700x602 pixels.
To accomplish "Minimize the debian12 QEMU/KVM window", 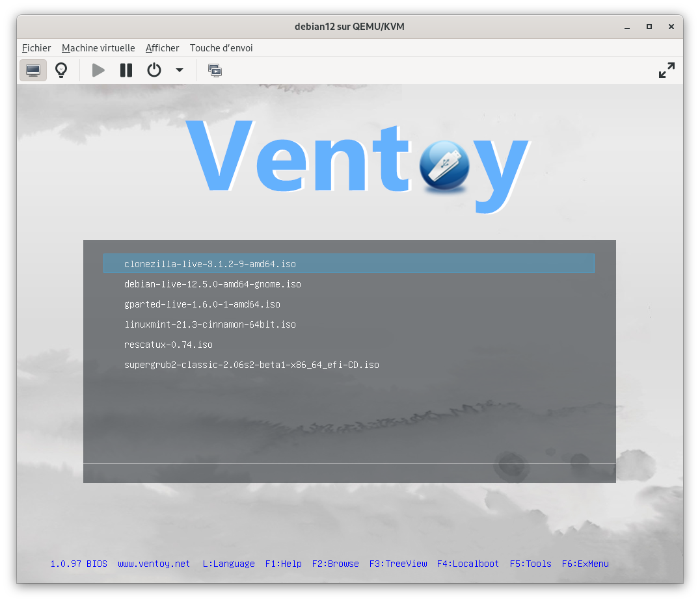I will pos(627,27).
